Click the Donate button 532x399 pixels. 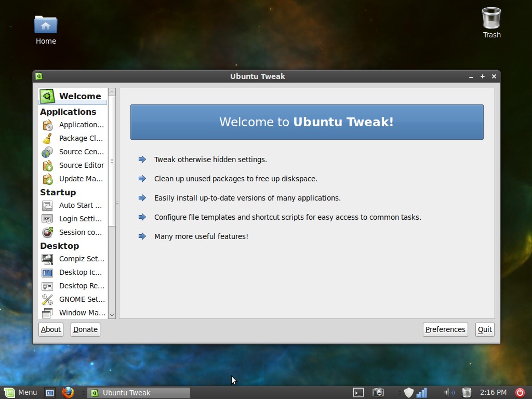tap(86, 329)
